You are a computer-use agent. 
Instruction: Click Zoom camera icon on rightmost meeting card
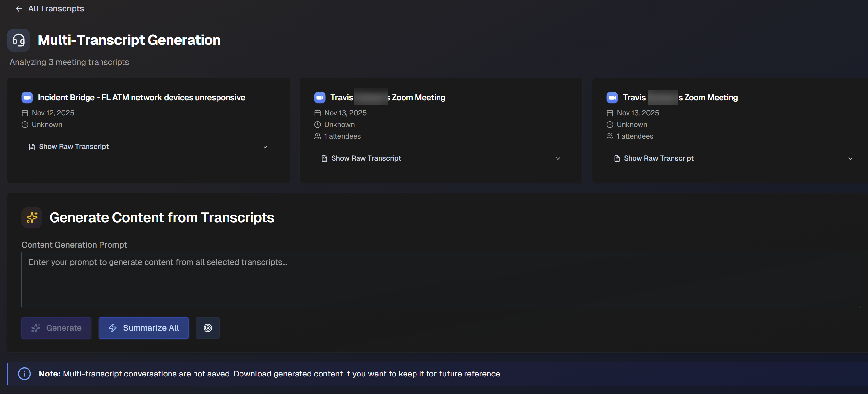(612, 98)
